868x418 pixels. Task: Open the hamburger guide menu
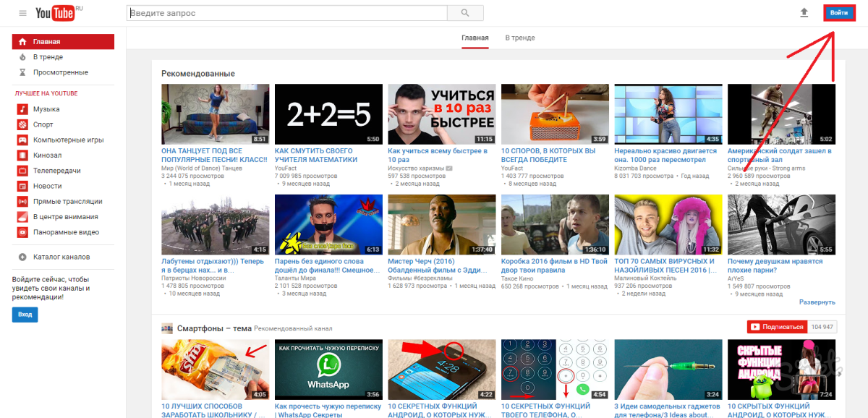click(22, 13)
